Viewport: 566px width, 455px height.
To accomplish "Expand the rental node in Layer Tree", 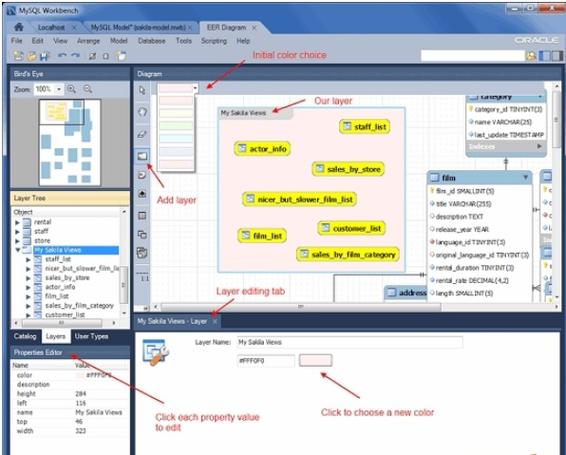I will [17, 222].
